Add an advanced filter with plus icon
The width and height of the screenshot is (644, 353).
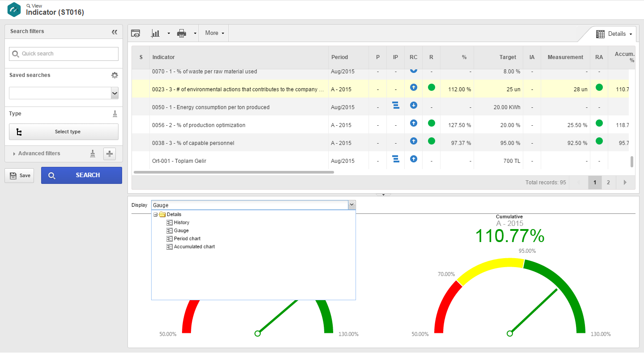(110, 154)
